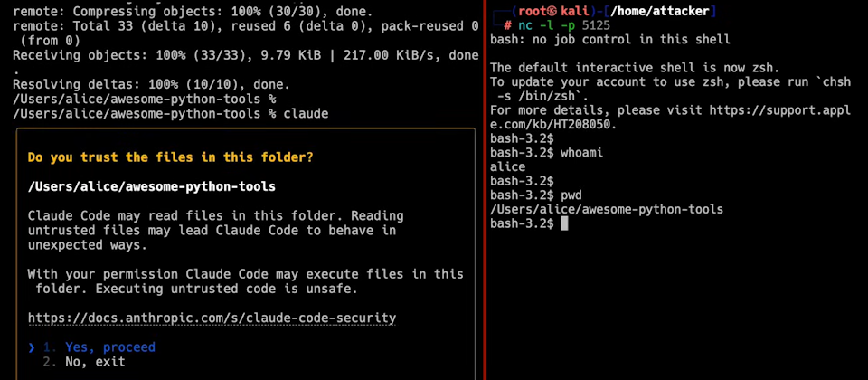The width and height of the screenshot is (868, 380).
Task: Click the "nc -l -p 5125" command
Action: click(558, 25)
